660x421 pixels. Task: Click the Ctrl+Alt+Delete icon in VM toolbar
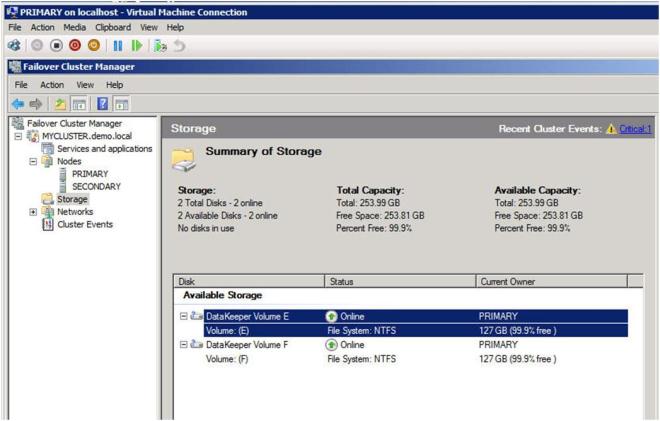coord(13,46)
